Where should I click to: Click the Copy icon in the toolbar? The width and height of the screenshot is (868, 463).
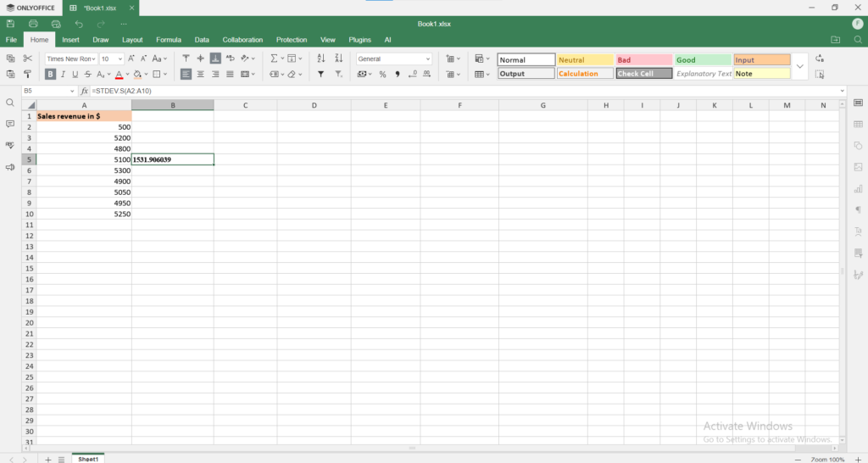[x=10, y=59]
